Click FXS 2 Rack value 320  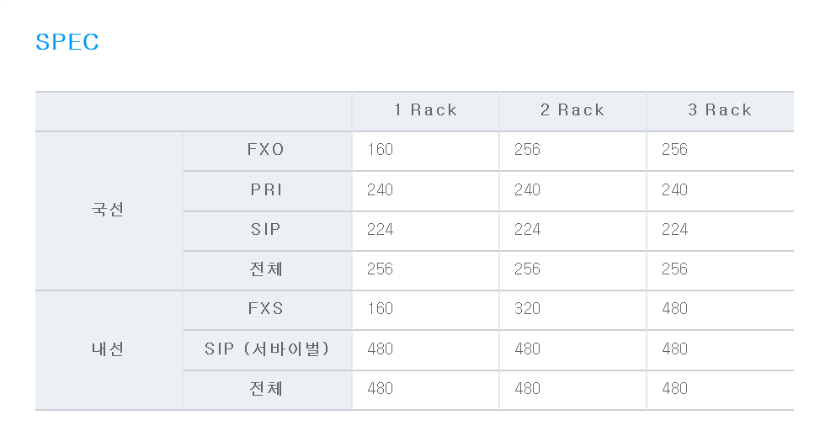pyautogui.click(x=527, y=309)
